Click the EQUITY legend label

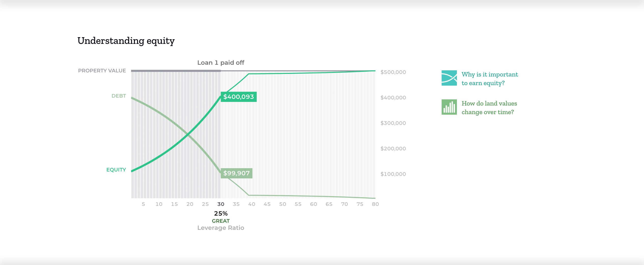click(116, 170)
